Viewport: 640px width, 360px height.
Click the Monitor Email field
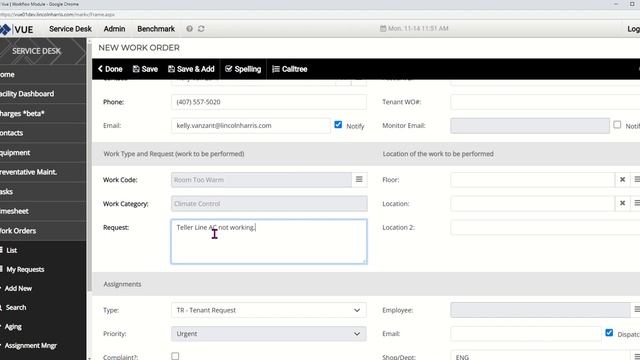[x=530, y=126]
